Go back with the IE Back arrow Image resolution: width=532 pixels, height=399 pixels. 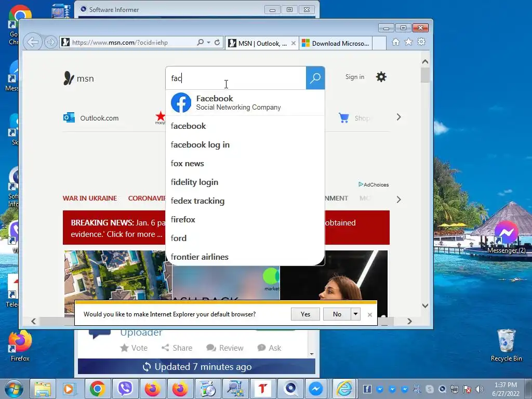coord(33,43)
